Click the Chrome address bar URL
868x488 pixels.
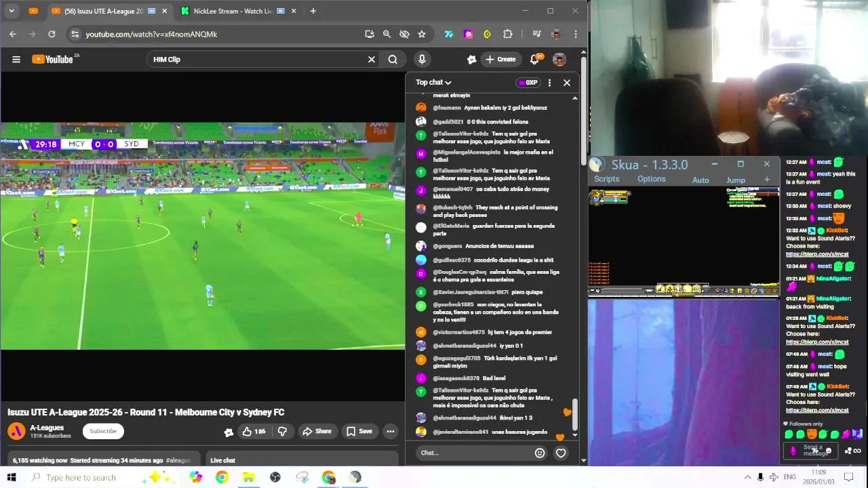click(151, 34)
